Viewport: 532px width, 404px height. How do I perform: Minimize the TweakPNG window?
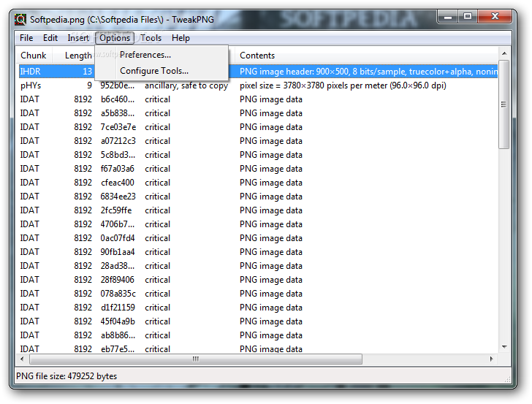(448, 17)
